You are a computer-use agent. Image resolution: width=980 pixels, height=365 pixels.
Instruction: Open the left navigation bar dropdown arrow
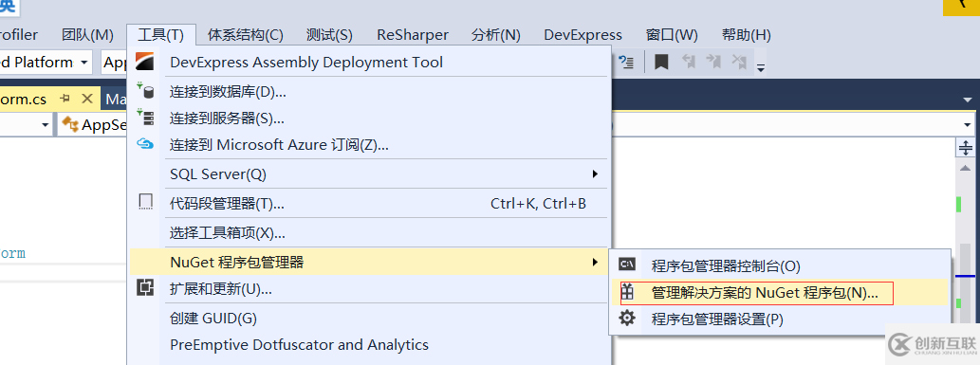pyautogui.click(x=45, y=126)
